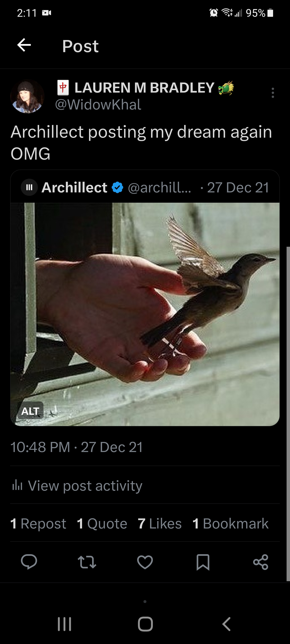Screen dimensions: 290x644
Task: Like the post with the heart icon
Action: coord(145,562)
